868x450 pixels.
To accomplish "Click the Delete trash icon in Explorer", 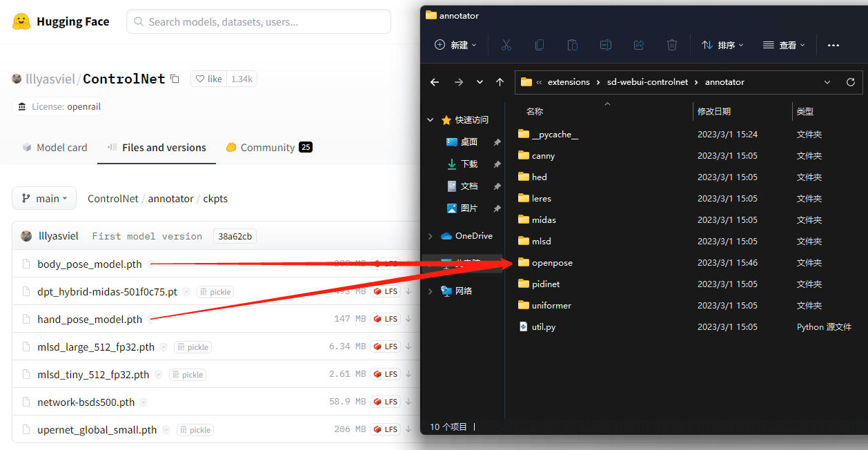I will pyautogui.click(x=671, y=45).
